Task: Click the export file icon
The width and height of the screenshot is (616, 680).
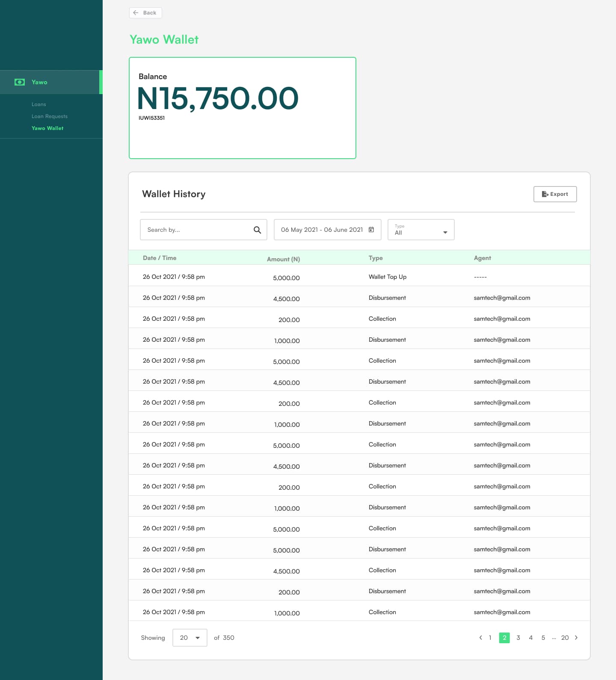Action: pos(545,194)
